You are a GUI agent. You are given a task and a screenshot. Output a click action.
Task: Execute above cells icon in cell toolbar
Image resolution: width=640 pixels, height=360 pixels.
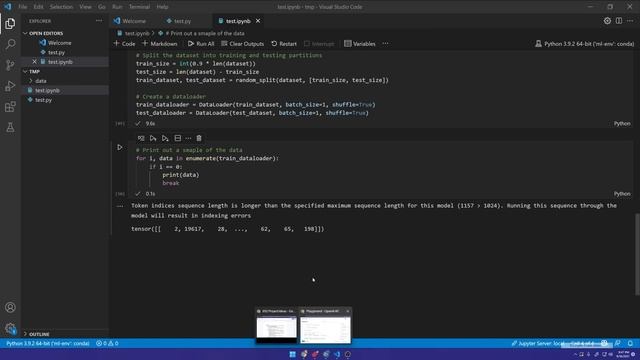[x=153, y=138]
